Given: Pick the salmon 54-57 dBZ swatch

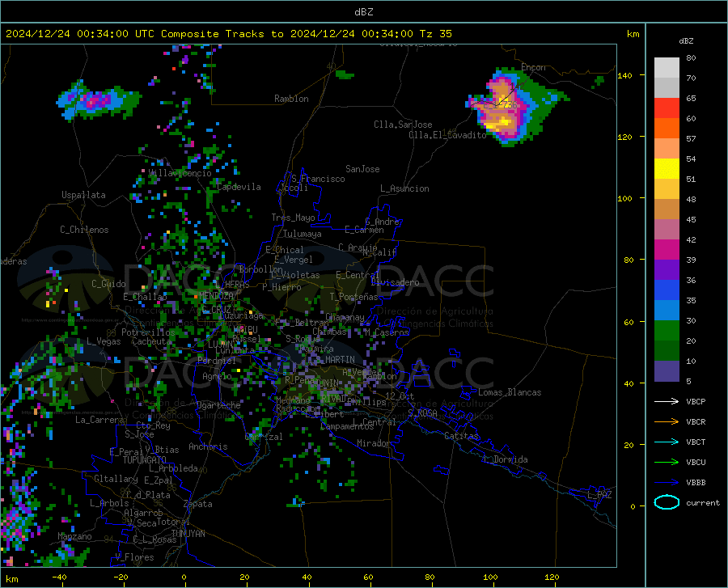Looking at the screenshot, I should tap(667, 149).
